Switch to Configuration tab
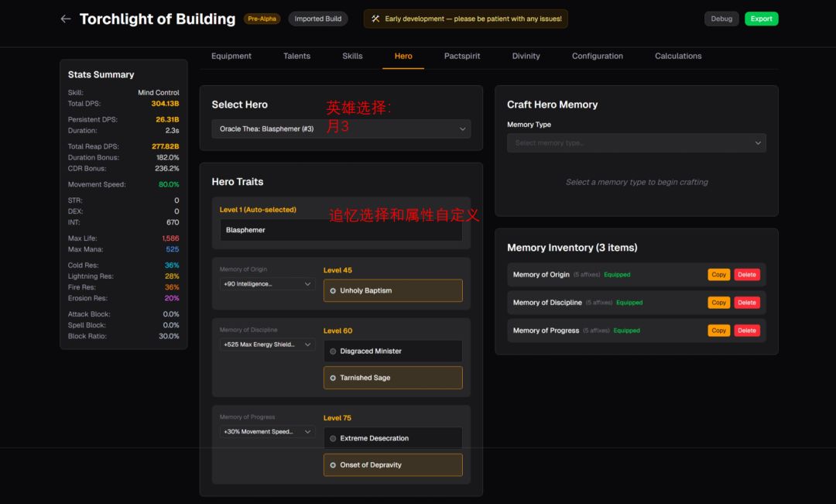The width and height of the screenshot is (836, 504). pyautogui.click(x=597, y=56)
